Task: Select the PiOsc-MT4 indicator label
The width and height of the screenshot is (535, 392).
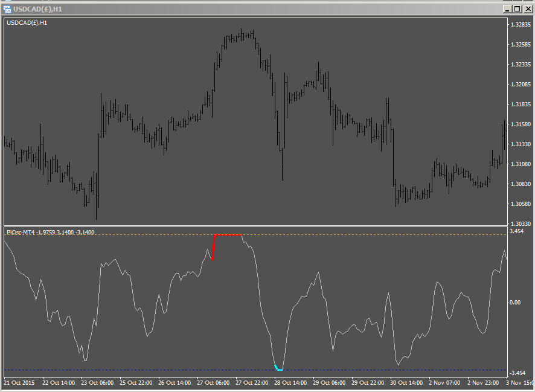Action: coord(21,231)
